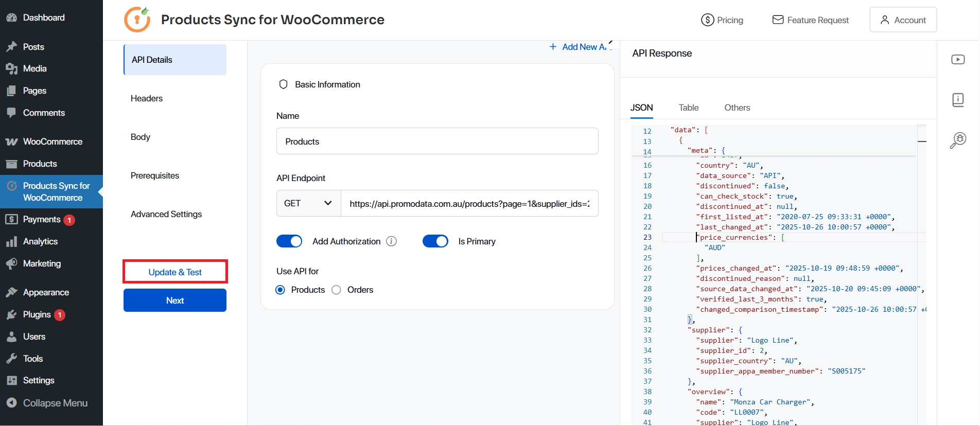Open the Account button
Screen dimensions: 980x426
[x=903, y=20]
